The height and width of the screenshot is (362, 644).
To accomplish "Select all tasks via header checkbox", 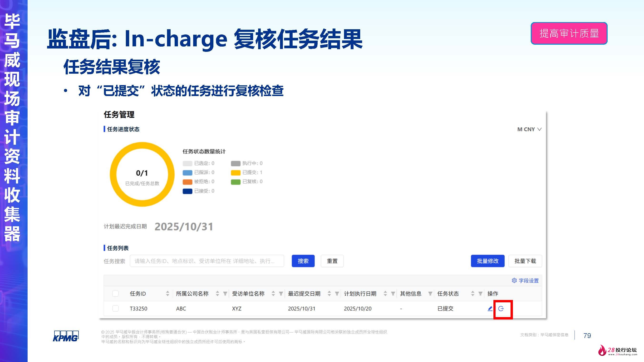I will click(x=115, y=294).
